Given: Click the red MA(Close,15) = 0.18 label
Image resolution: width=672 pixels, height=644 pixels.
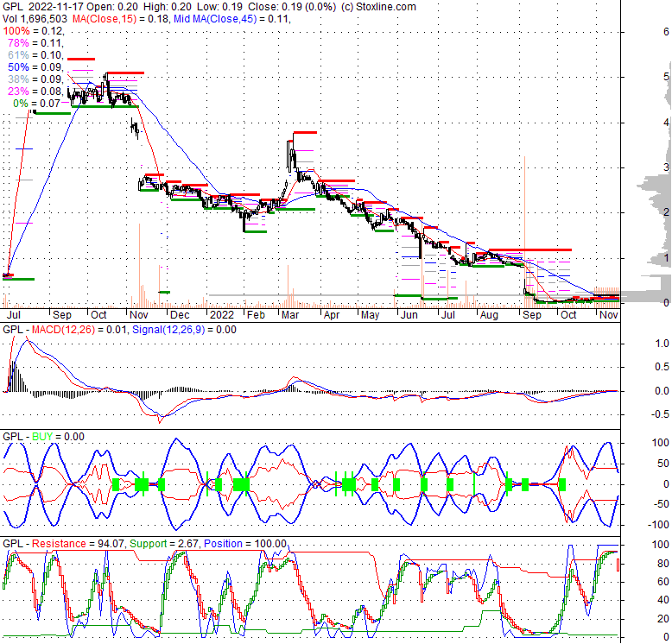Looking at the screenshot, I should (121, 19).
